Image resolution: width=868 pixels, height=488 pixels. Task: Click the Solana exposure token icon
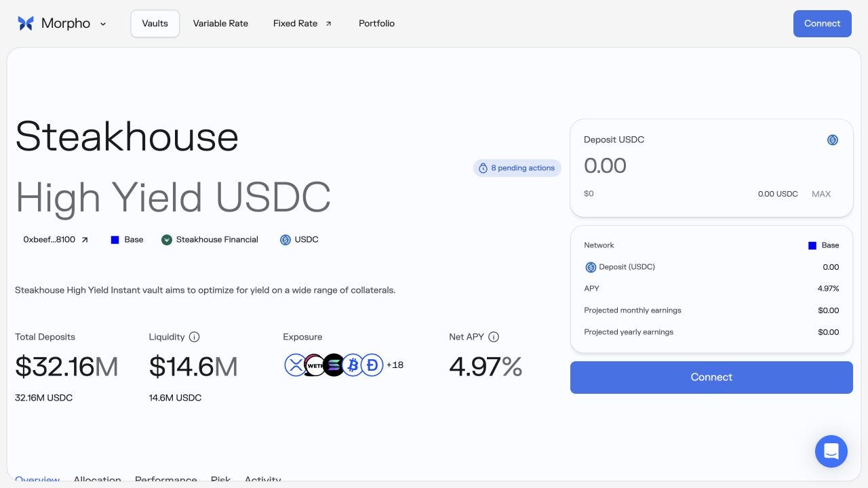click(x=334, y=365)
